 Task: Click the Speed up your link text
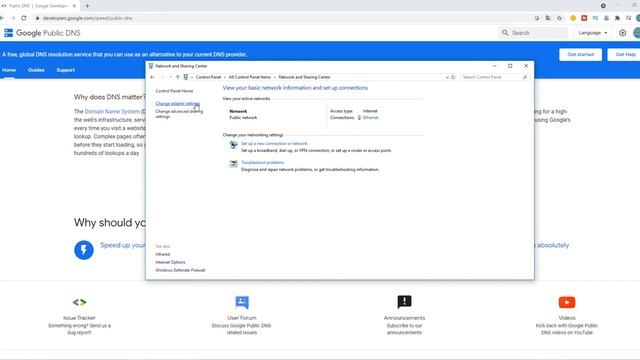coord(122,245)
